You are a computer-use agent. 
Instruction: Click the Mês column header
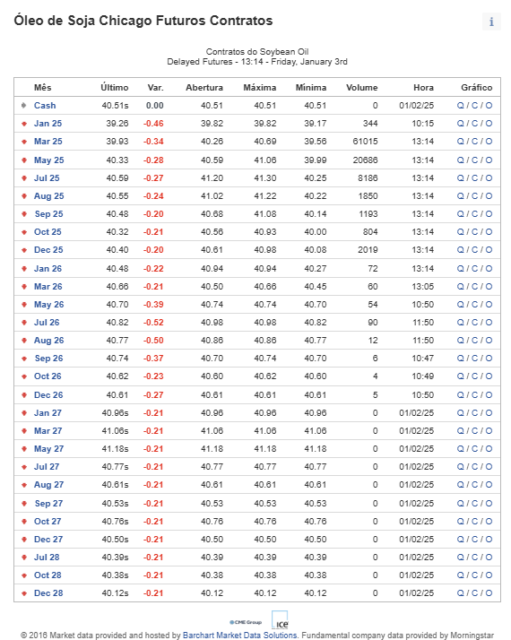coord(42,87)
